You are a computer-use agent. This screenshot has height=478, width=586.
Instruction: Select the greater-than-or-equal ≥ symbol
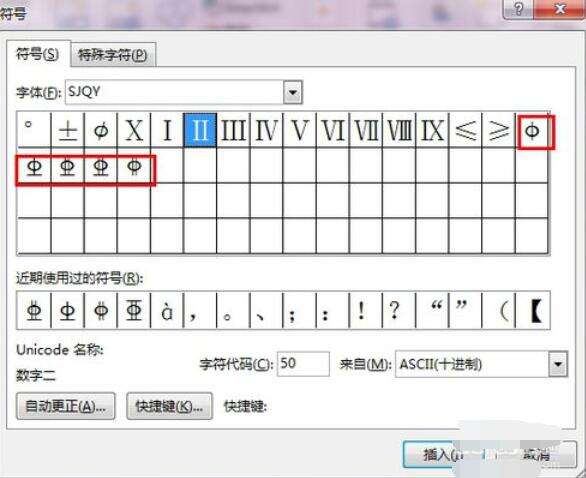[499, 130]
